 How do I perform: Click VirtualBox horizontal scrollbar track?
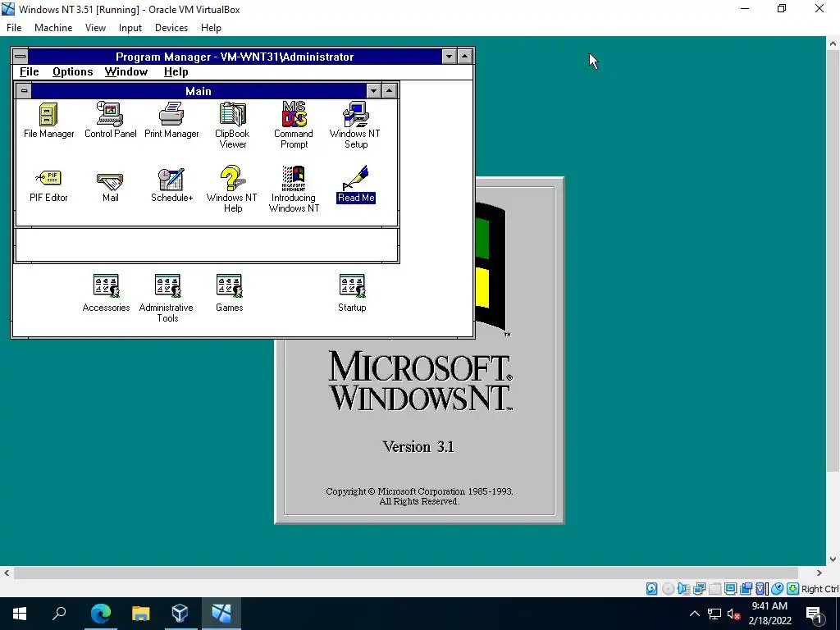tap(405, 573)
